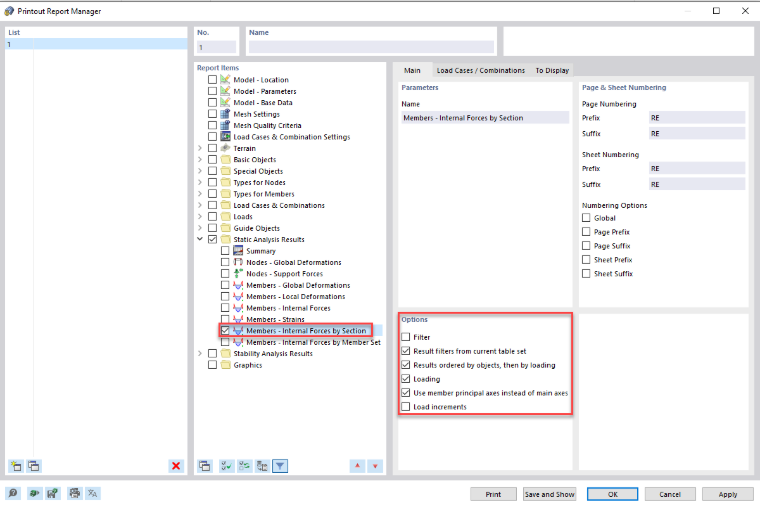Select Members - Internal Forces by Member Set
760x507 pixels.
click(313, 342)
